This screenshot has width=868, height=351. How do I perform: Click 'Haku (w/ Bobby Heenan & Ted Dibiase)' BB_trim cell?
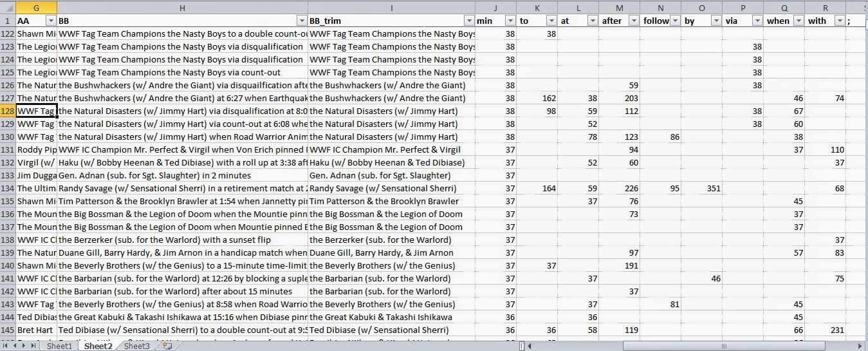pyautogui.click(x=391, y=162)
